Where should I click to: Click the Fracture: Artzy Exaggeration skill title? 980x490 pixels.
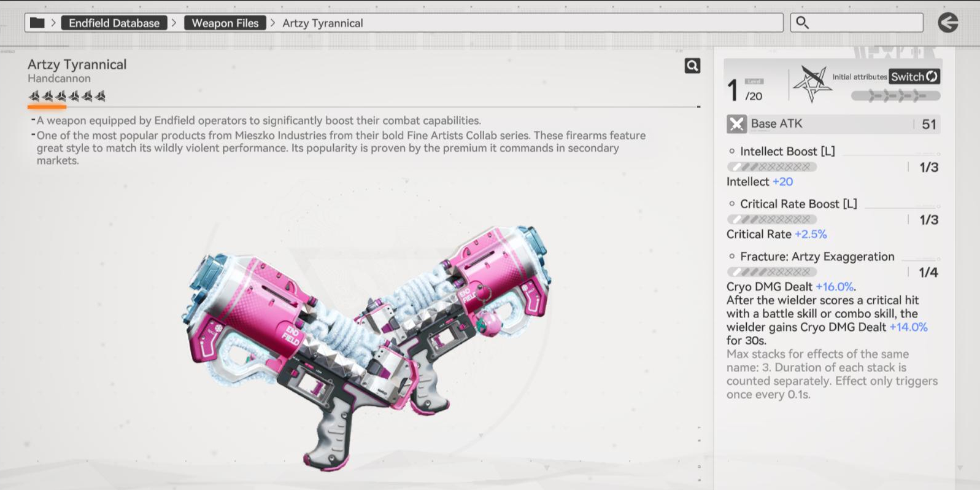(x=817, y=257)
